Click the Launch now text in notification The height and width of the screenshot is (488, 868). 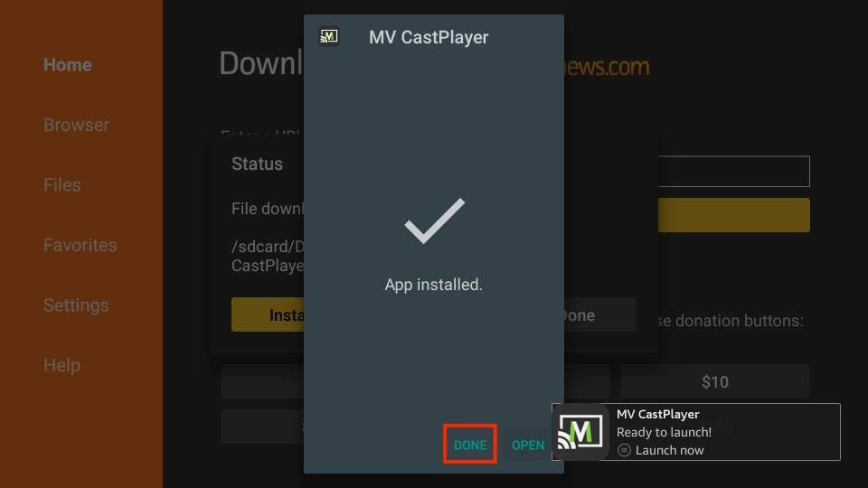[669, 450]
